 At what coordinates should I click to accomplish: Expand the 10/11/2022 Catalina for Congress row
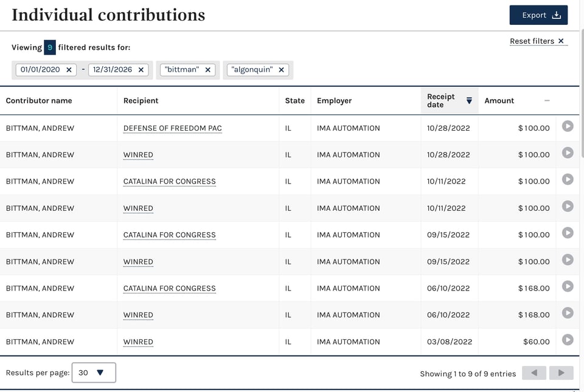[568, 179]
